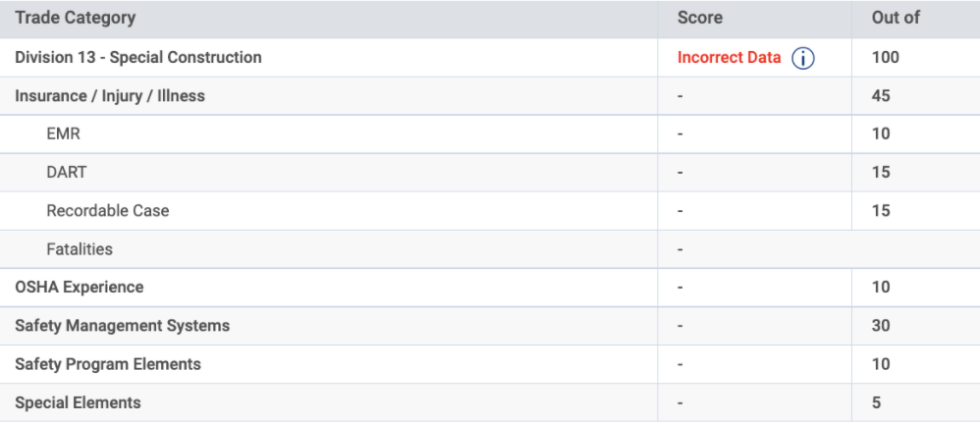This screenshot has width=980, height=424.
Task: Select the Safety Program Elements row
Action: [x=490, y=364]
